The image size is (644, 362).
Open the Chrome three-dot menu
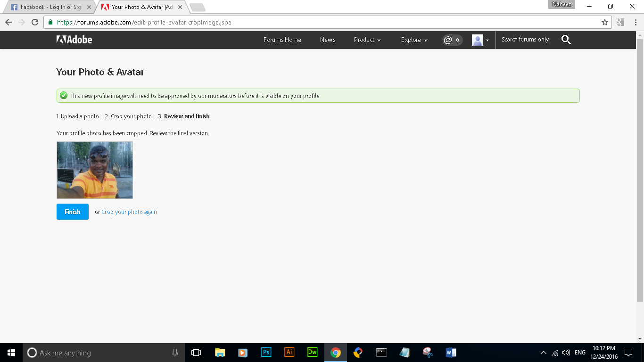pyautogui.click(x=635, y=22)
